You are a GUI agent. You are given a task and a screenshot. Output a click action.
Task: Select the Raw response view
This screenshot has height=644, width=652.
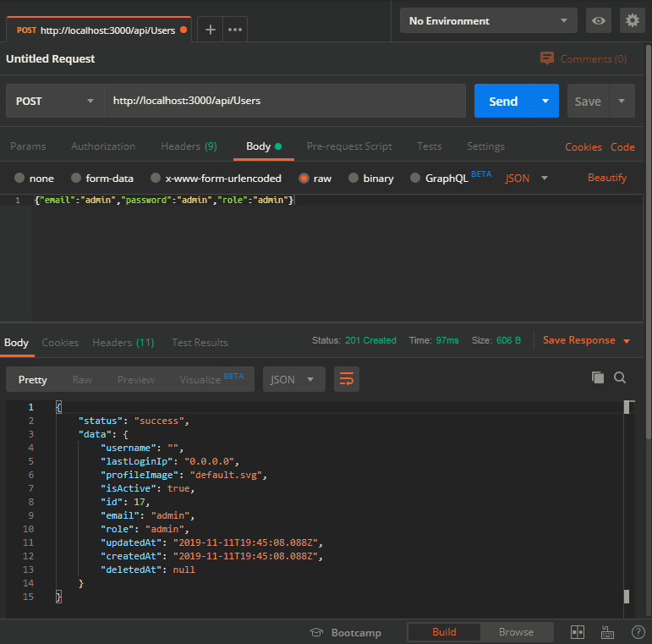82,379
